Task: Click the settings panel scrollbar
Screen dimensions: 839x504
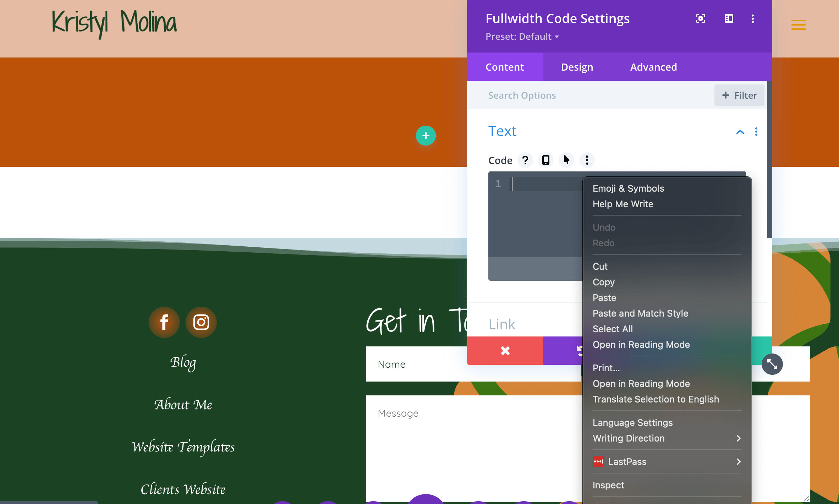Action: tap(769, 160)
